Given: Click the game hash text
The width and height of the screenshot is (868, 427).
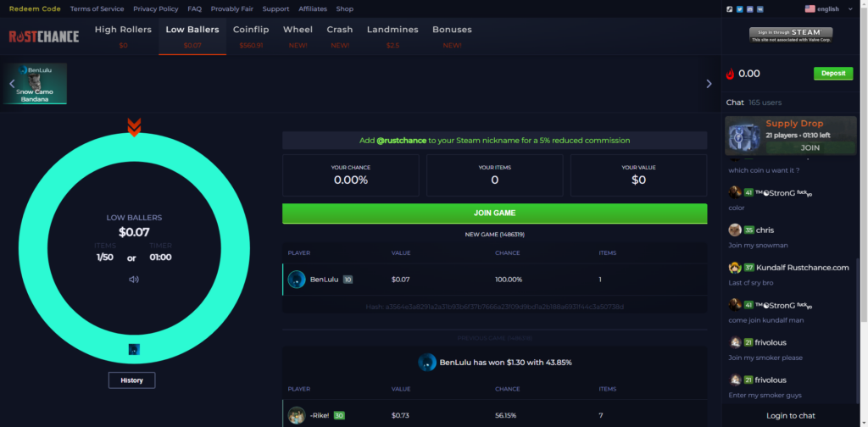Looking at the screenshot, I should tap(494, 307).
